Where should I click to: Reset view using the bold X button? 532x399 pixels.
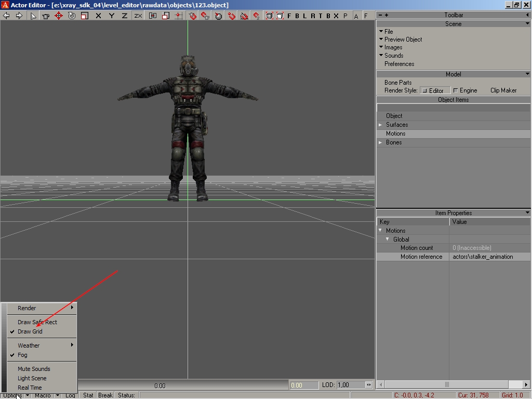336,16
